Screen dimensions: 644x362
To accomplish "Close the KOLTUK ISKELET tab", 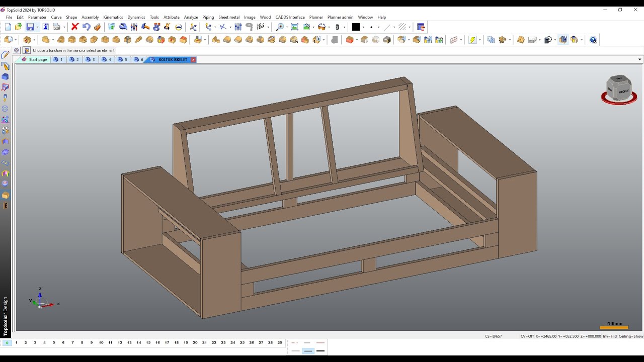I will (193, 59).
